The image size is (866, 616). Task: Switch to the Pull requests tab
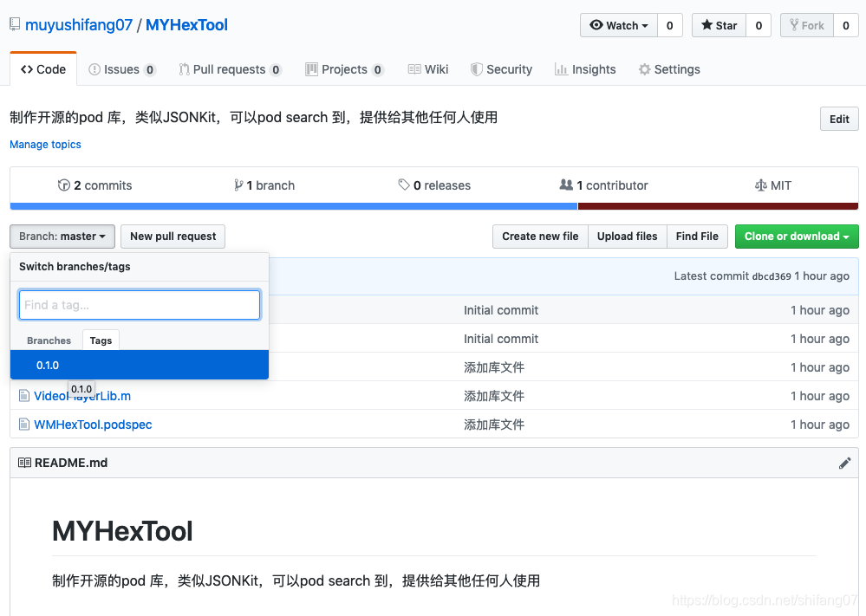coord(231,69)
